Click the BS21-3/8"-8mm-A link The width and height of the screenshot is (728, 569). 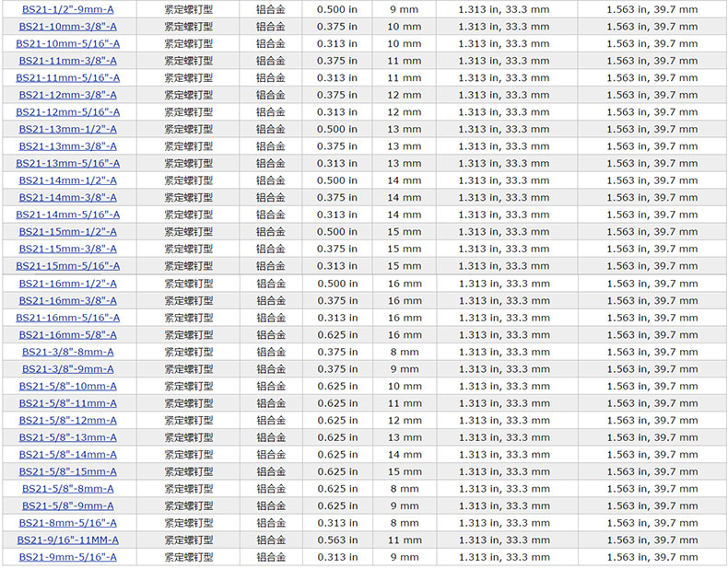click(x=68, y=352)
